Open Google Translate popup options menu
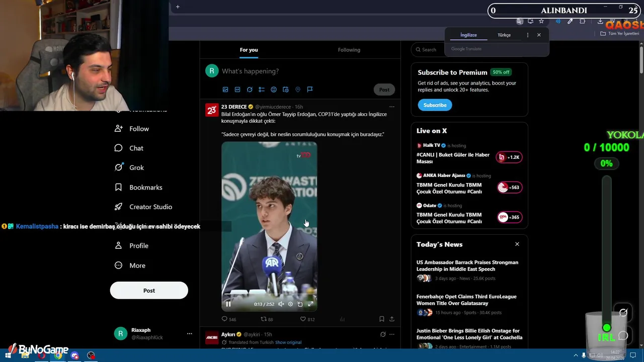The width and height of the screenshot is (644, 362). tap(527, 35)
